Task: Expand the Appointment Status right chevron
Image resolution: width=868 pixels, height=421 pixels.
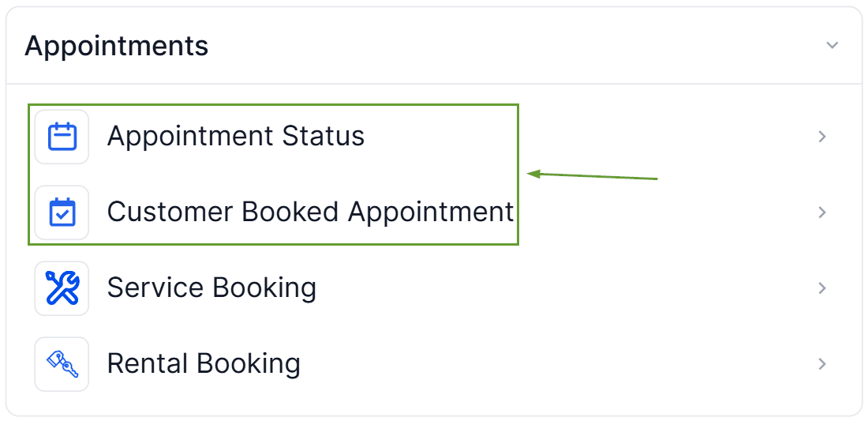Action: point(822,137)
